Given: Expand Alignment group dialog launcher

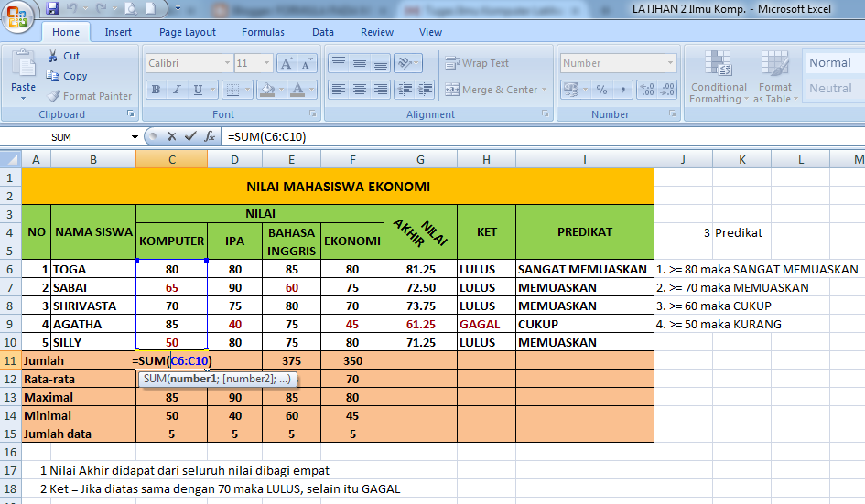Looking at the screenshot, I should tap(545, 113).
